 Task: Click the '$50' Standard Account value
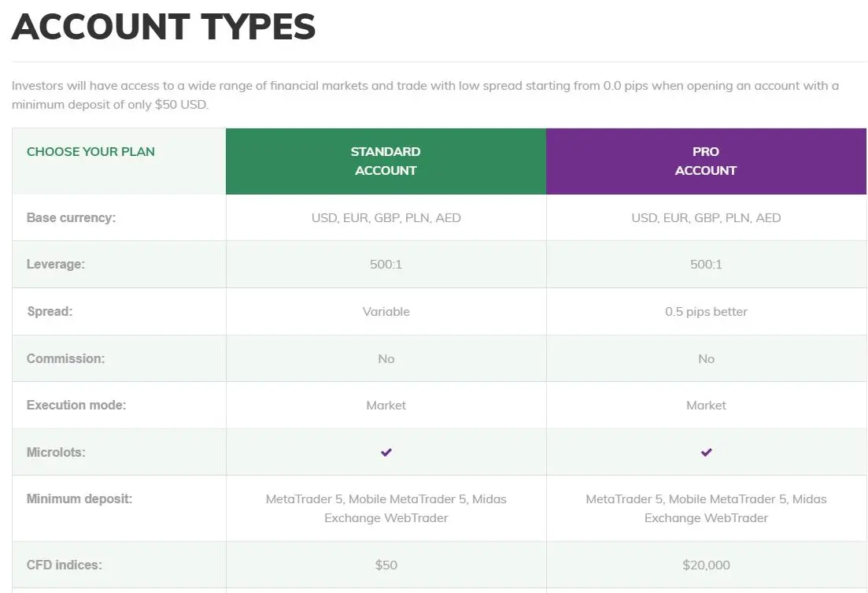pos(386,565)
